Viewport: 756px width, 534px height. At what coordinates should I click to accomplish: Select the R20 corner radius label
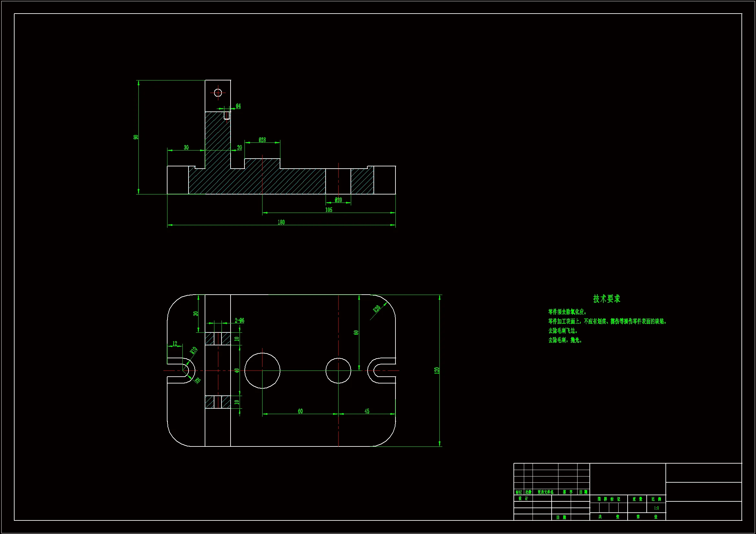point(377,309)
